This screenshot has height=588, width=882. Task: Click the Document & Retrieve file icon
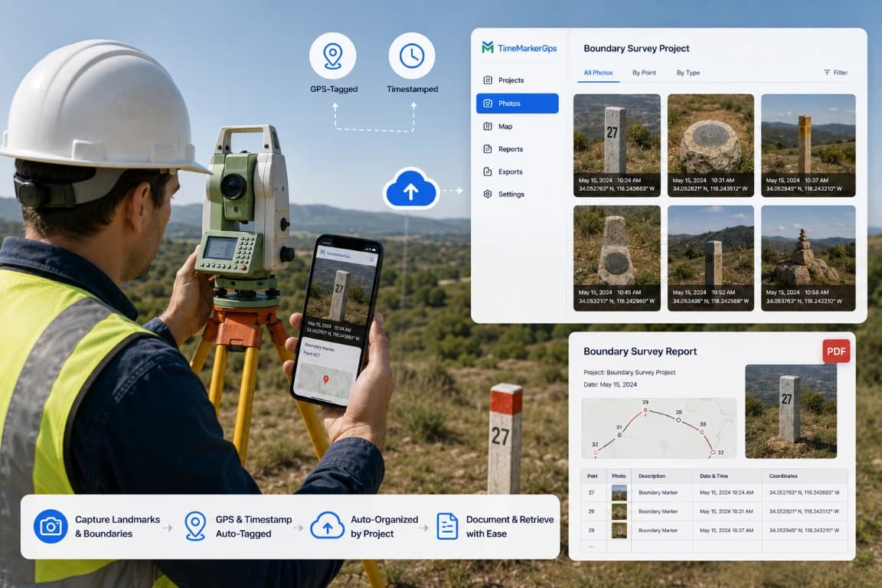447,527
